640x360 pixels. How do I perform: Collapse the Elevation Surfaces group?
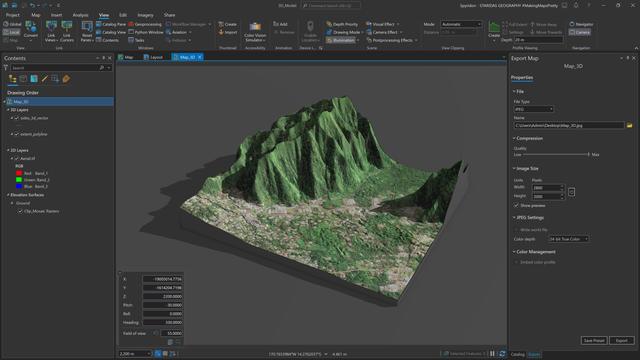click(8, 195)
